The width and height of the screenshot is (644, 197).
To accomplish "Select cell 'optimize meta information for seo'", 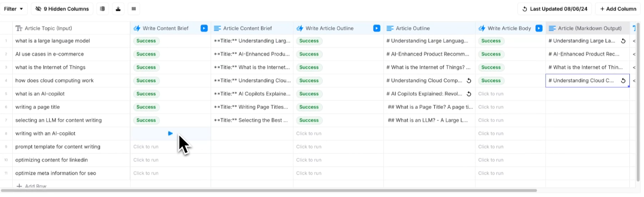I will tap(71, 173).
